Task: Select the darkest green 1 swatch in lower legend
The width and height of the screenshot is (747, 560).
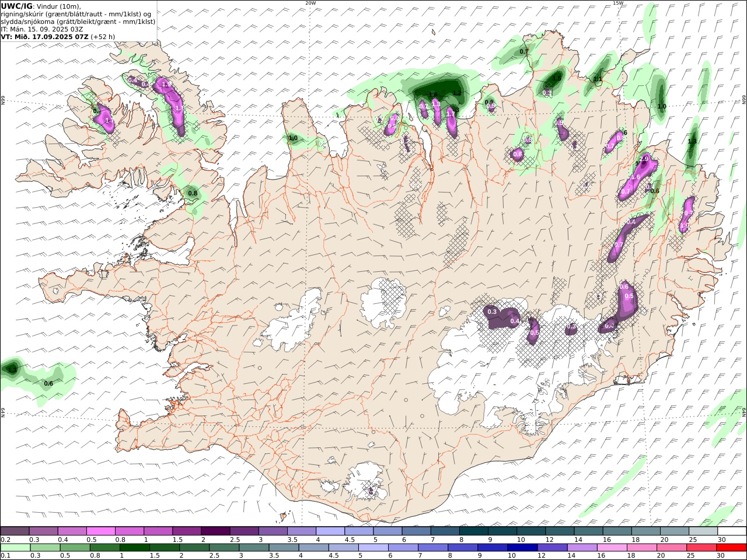Action: tap(135, 547)
